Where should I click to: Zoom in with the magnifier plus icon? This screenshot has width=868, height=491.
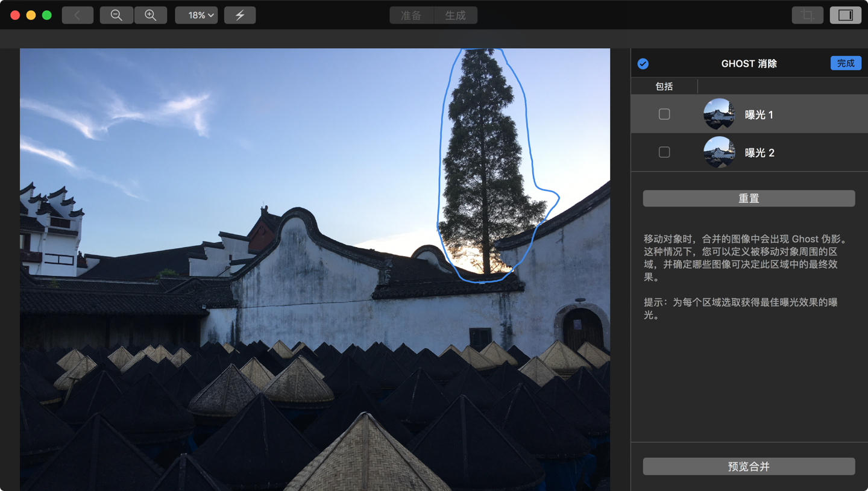(151, 15)
